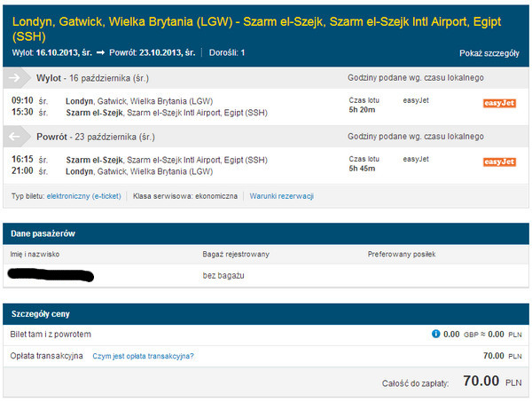Image resolution: width=532 pixels, height=402 pixels.
Task: Click the easyJet logo on the return flight
Action: tap(499, 162)
